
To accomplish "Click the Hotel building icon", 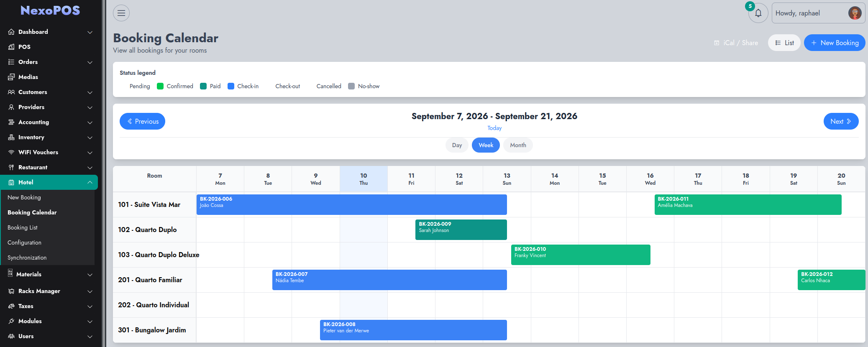I will tap(11, 182).
